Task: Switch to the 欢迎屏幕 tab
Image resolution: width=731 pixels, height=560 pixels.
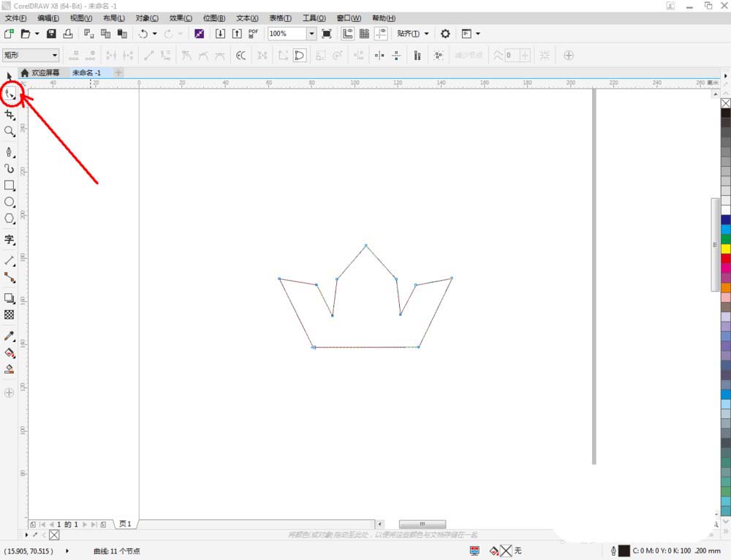Action: point(44,72)
